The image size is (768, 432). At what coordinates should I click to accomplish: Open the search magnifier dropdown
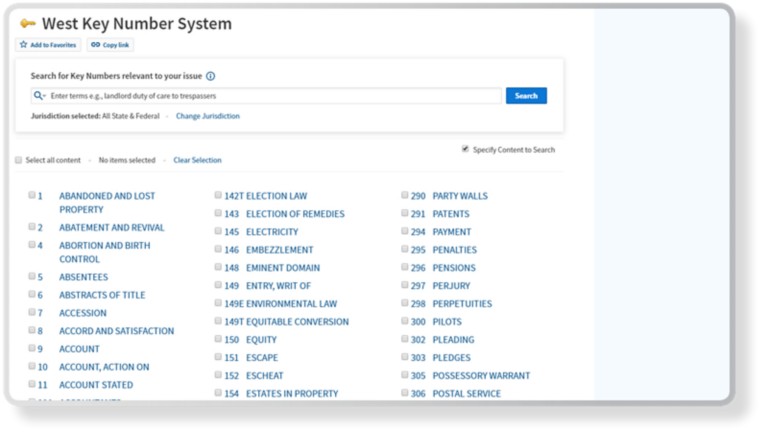(x=39, y=96)
